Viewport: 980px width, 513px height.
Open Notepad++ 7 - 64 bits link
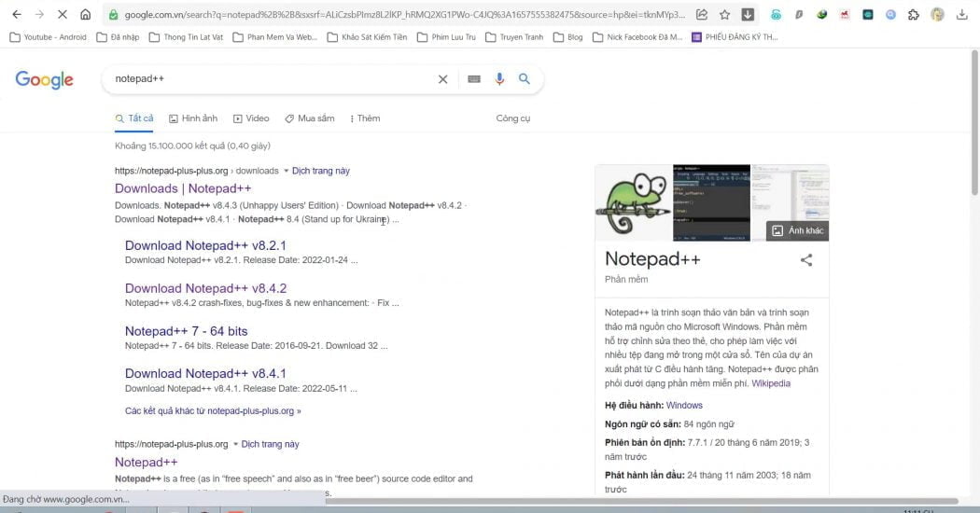click(187, 331)
